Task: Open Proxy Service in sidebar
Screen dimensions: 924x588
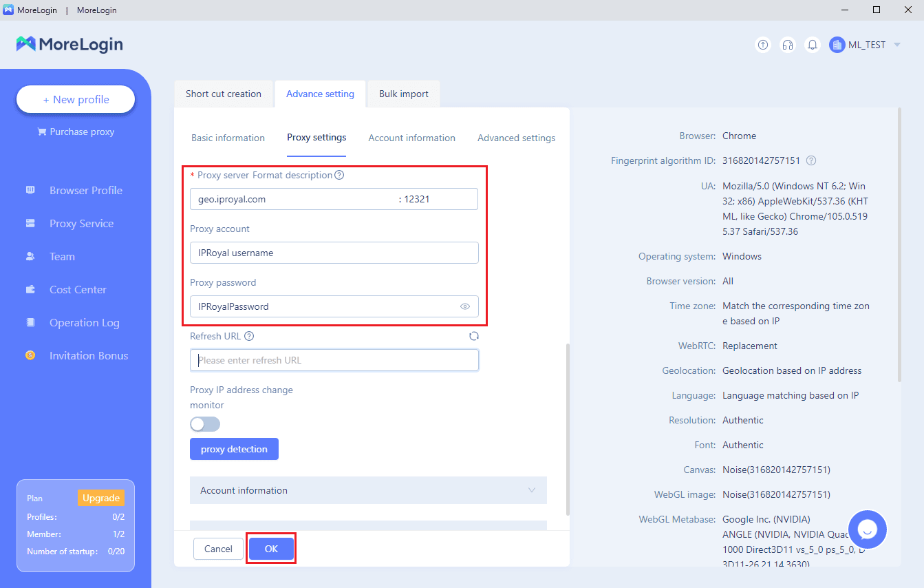Action: pyautogui.click(x=81, y=223)
